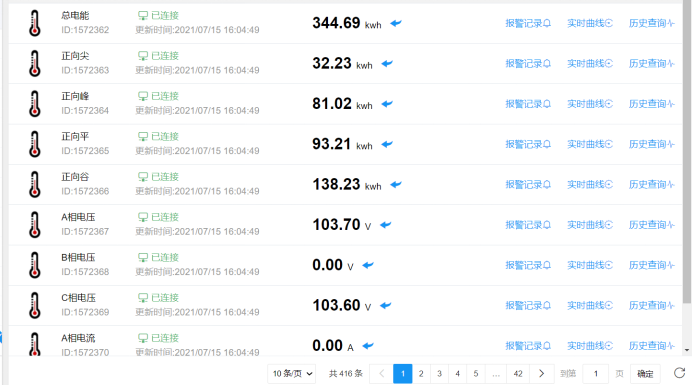Screen dimensions: 693x385
Task: Click the blue arrow beside 138.23 kwh
Action: [x=396, y=184]
